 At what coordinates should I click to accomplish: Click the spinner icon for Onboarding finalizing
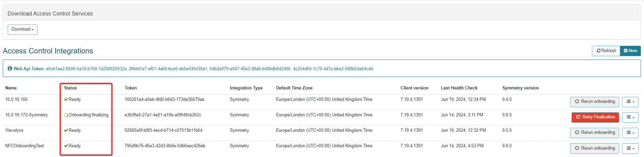pyautogui.click(x=66, y=115)
